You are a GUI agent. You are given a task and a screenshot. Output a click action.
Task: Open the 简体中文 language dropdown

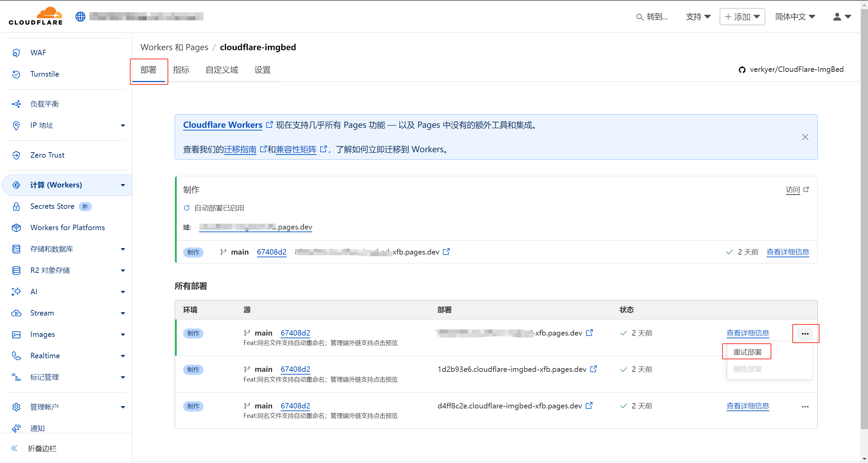point(795,16)
